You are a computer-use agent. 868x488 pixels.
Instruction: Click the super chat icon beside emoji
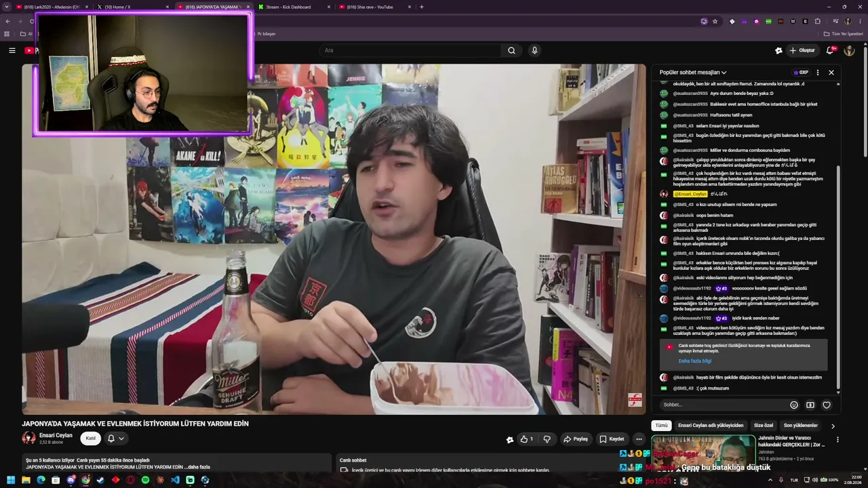pyautogui.click(x=810, y=405)
